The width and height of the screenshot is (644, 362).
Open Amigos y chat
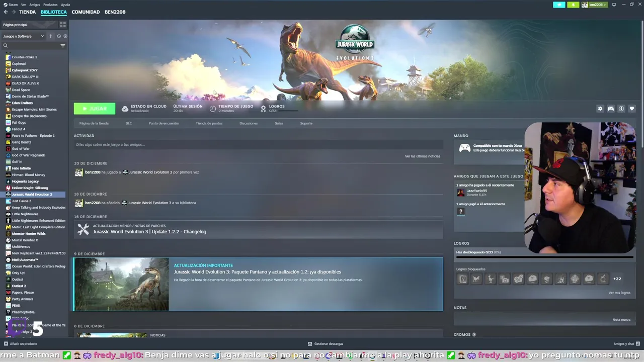[626, 344]
